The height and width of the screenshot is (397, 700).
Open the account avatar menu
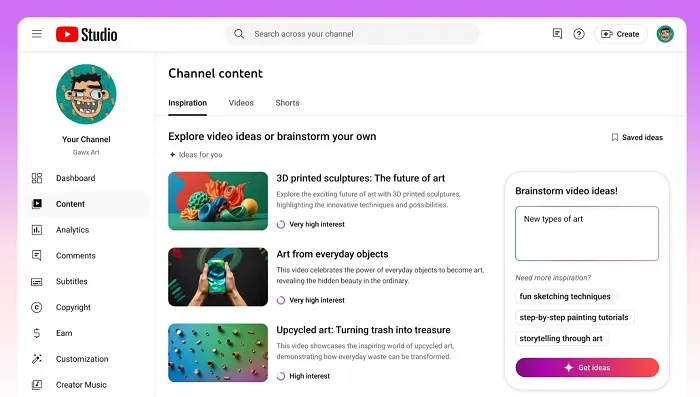665,34
